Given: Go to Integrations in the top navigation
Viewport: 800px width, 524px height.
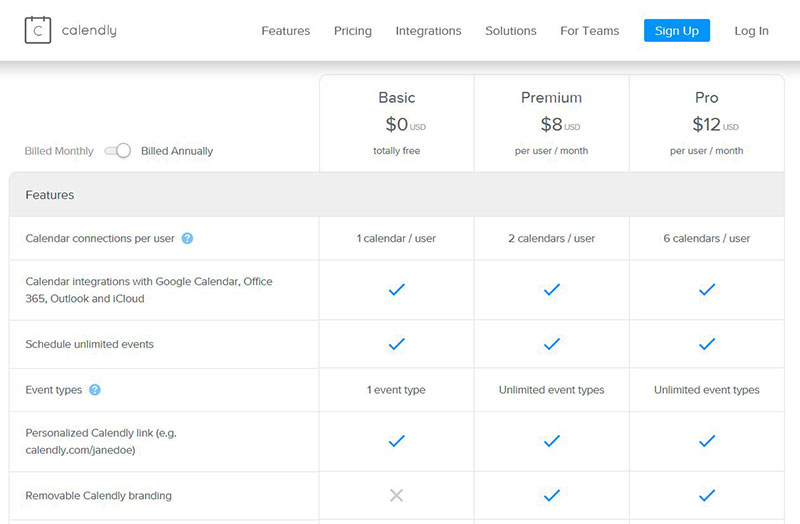Looking at the screenshot, I should (x=428, y=31).
